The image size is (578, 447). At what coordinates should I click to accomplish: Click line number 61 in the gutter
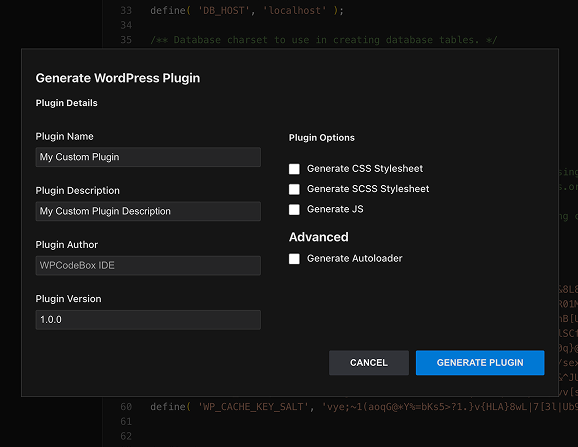click(x=126, y=421)
